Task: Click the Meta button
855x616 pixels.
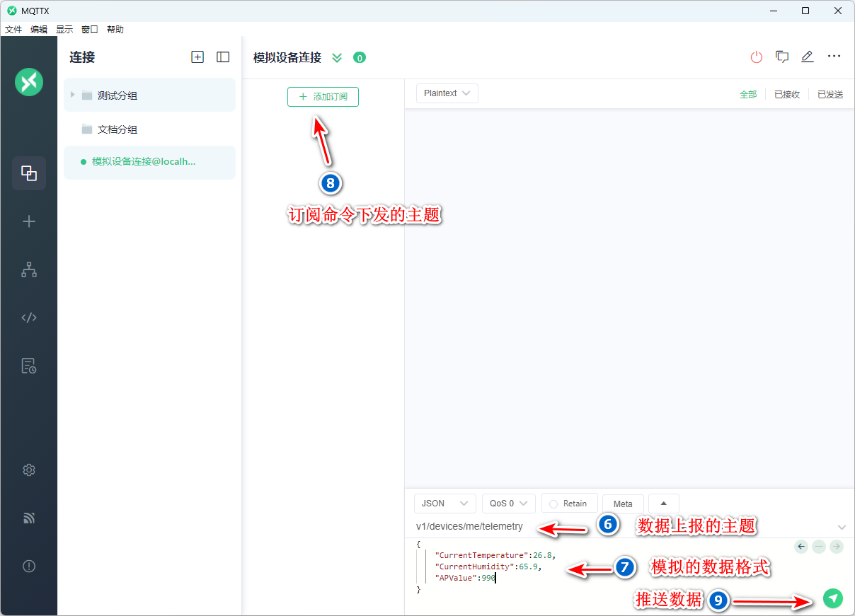Action: [x=623, y=504]
